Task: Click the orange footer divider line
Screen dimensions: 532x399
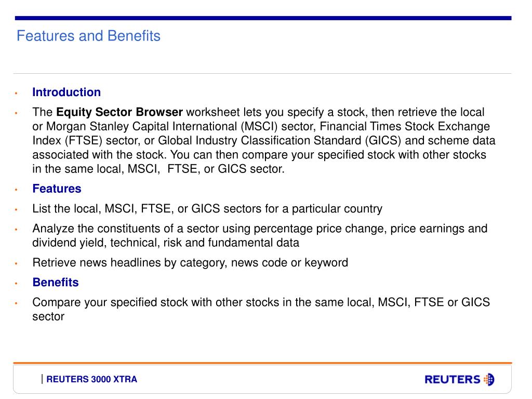Action: click(x=262, y=363)
